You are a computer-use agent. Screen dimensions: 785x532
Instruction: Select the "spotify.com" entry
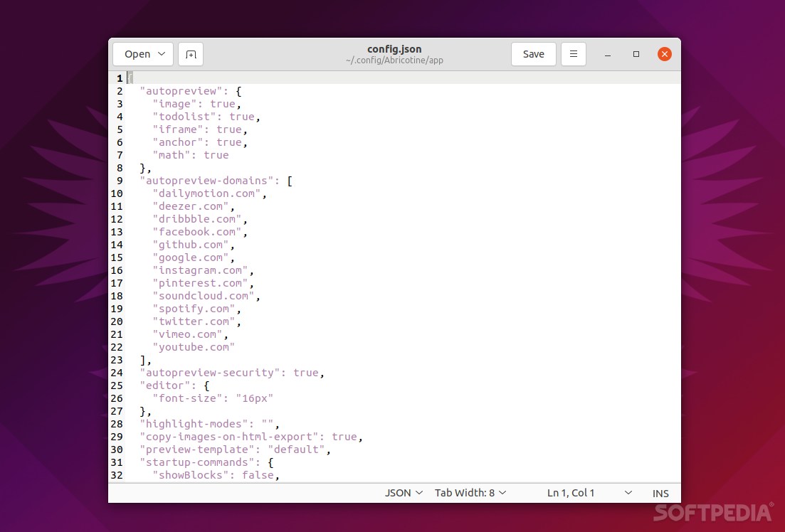pyautogui.click(x=196, y=309)
